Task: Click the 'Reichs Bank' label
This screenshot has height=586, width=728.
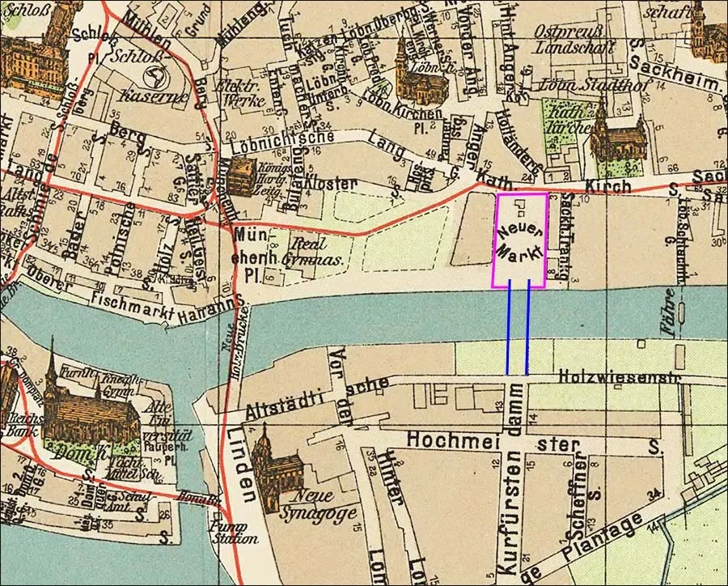Action: 23,425
